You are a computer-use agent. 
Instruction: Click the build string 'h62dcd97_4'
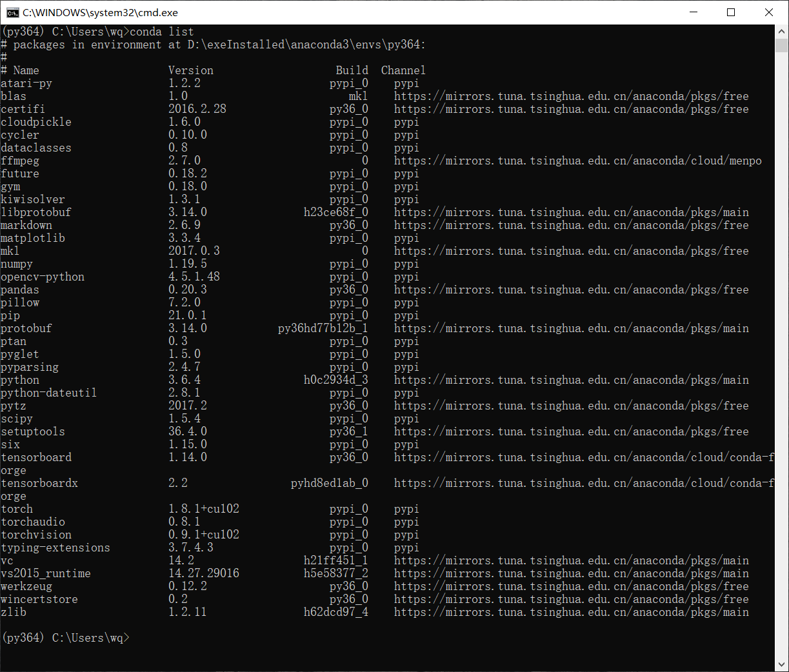click(x=336, y=612)
